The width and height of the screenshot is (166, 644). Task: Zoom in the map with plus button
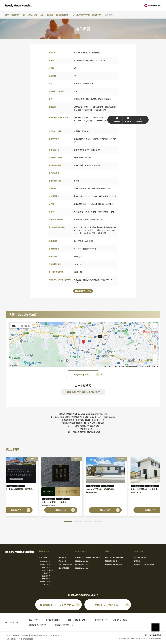coord(155,356)
